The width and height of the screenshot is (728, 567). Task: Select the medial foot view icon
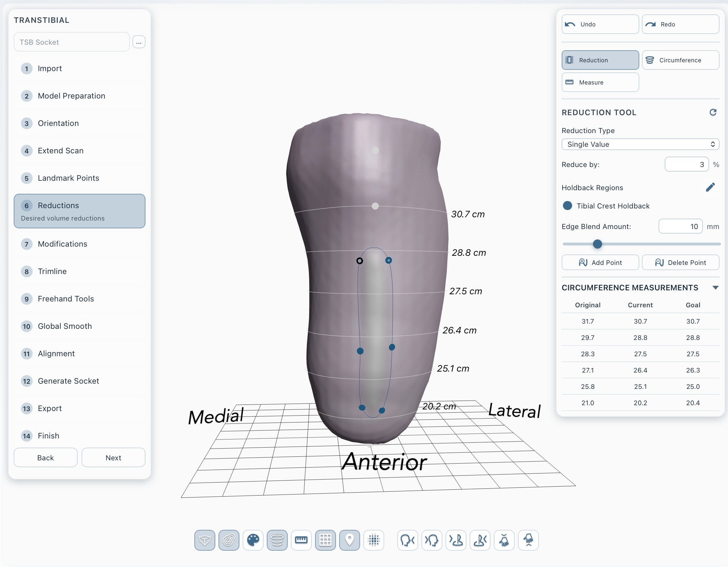pos(456,540)
